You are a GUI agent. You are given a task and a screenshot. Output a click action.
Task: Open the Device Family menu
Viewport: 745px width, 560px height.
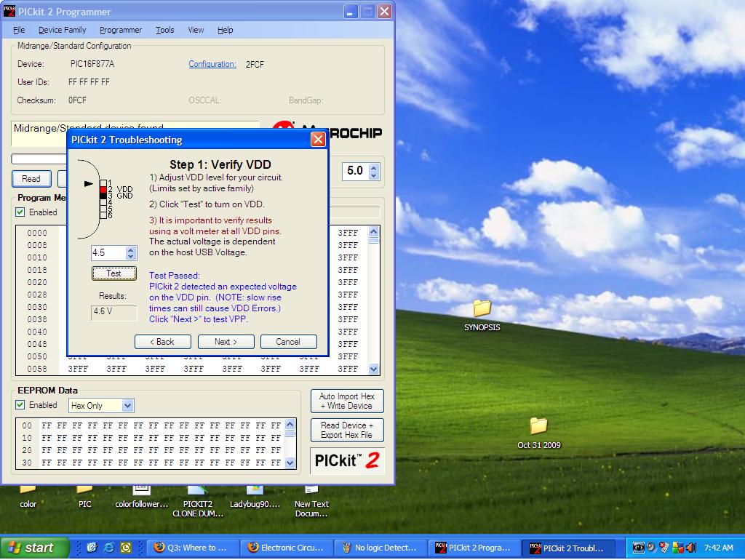[x=63, y=30]
